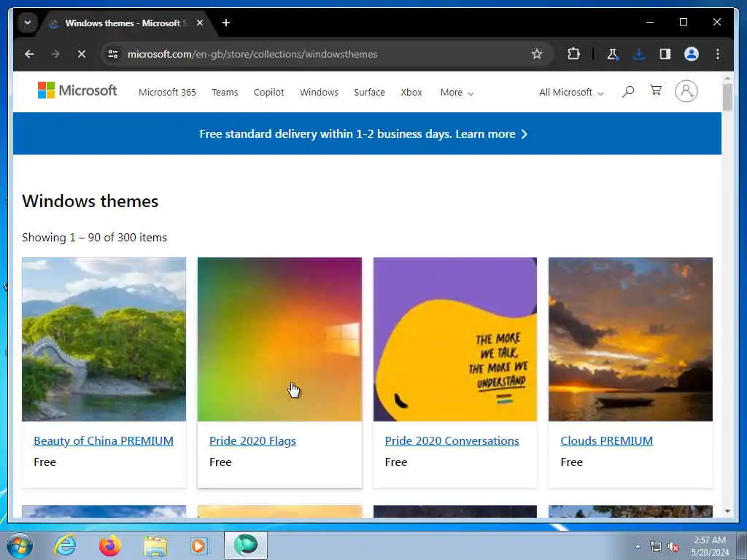
Task: Click the Pride 2020 Flags gradient thumbnail
Action: [x=279, y=339]
